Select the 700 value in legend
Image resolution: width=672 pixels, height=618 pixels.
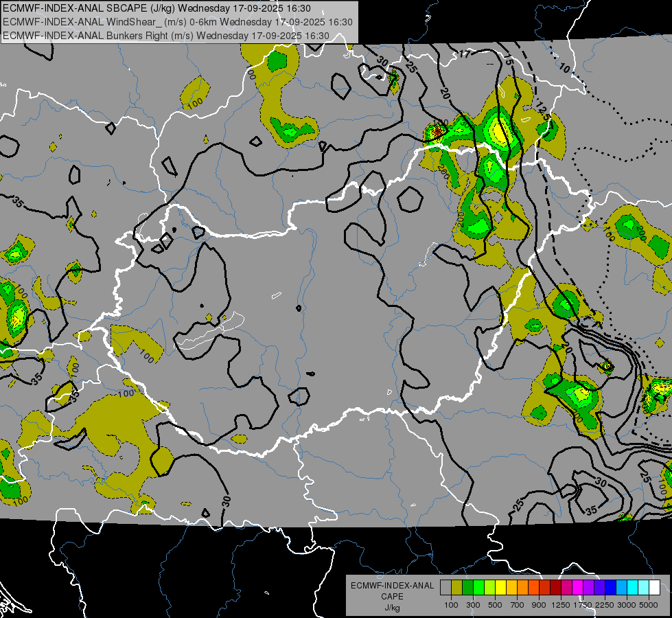click(517, 605)
